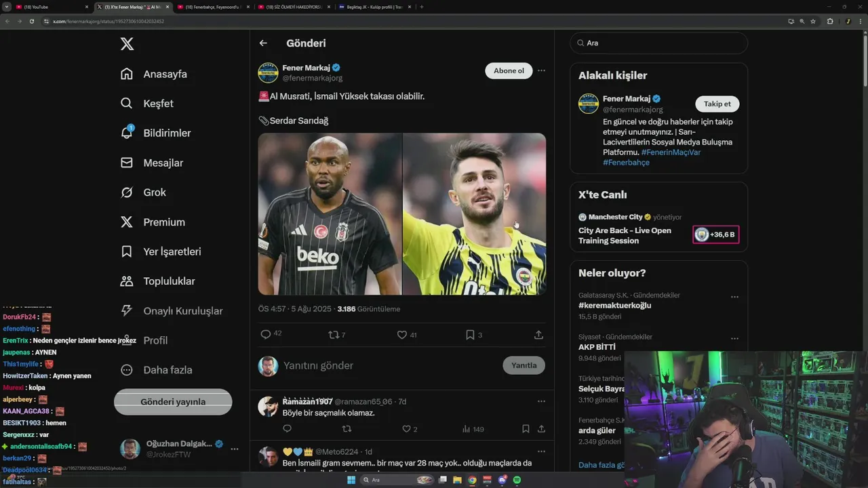Open Anasayfa home page

[x=154, y=74]
